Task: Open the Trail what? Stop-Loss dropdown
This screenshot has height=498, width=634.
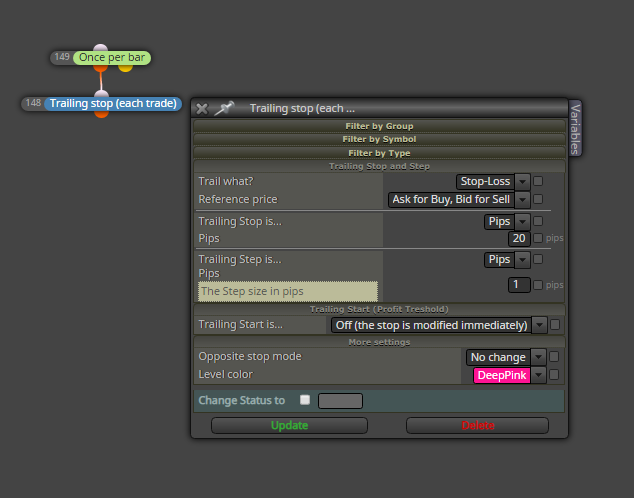Action: [x=492, y=181]
